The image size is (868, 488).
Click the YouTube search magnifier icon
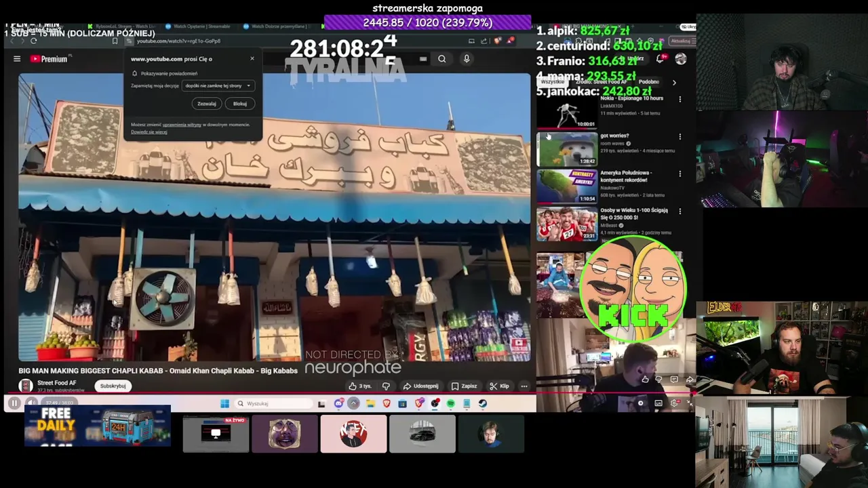pyautogui.click(x=441, y=59)
